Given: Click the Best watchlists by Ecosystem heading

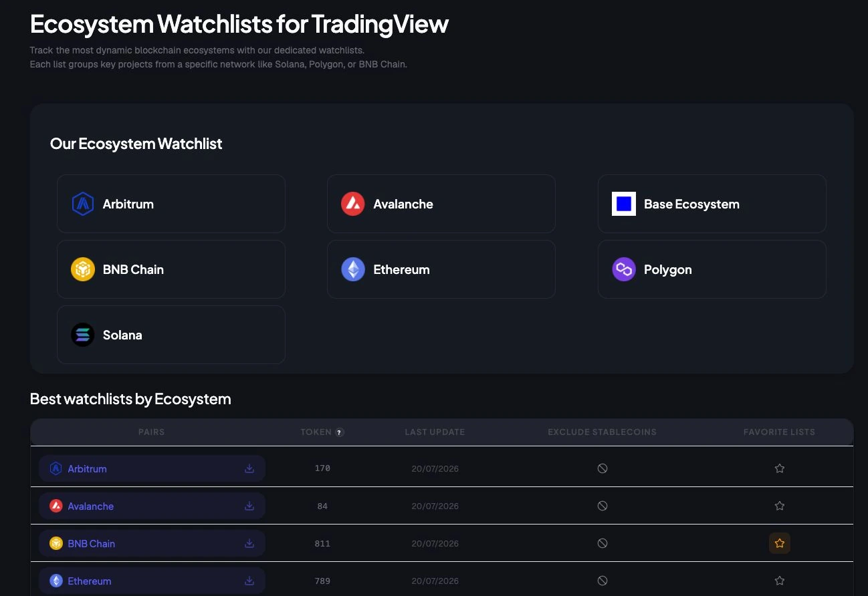Looking at the screenshot, I should click(130, 399).
